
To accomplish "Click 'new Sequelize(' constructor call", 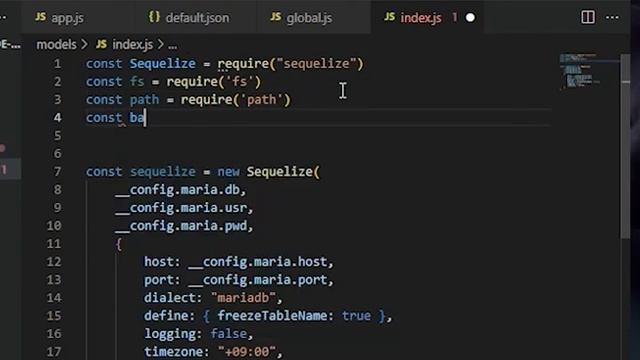I will click(269, 171).
